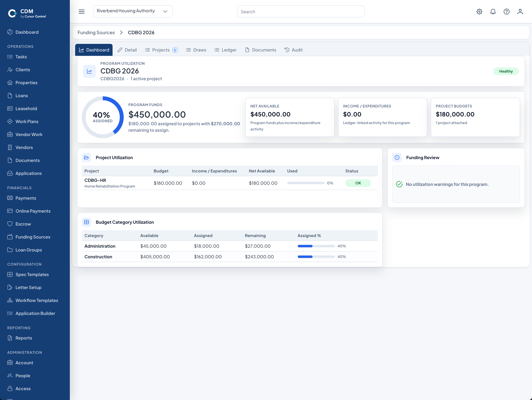This screenshot has height=400, width=532.
Task: Focus the Search input field
Action: tap(301, 11)
